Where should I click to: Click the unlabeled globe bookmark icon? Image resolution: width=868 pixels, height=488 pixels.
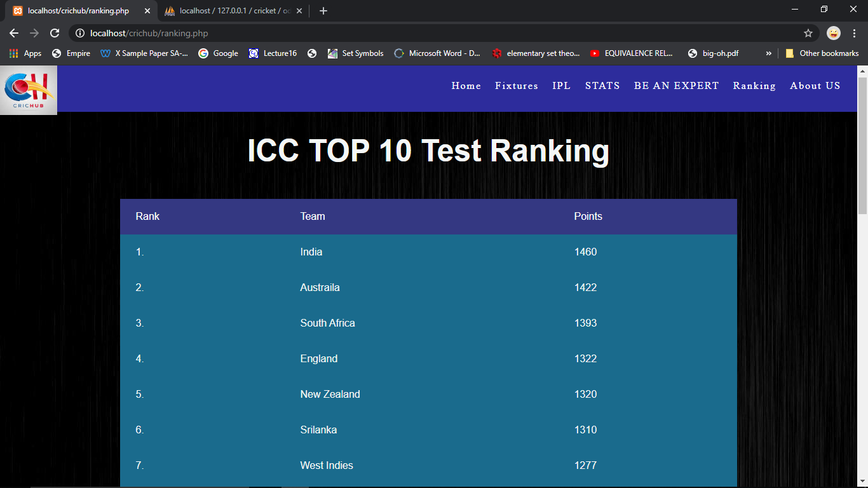(311, 53)
